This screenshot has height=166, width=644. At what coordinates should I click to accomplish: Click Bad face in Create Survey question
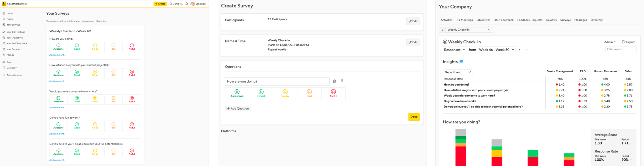[309, 94]
